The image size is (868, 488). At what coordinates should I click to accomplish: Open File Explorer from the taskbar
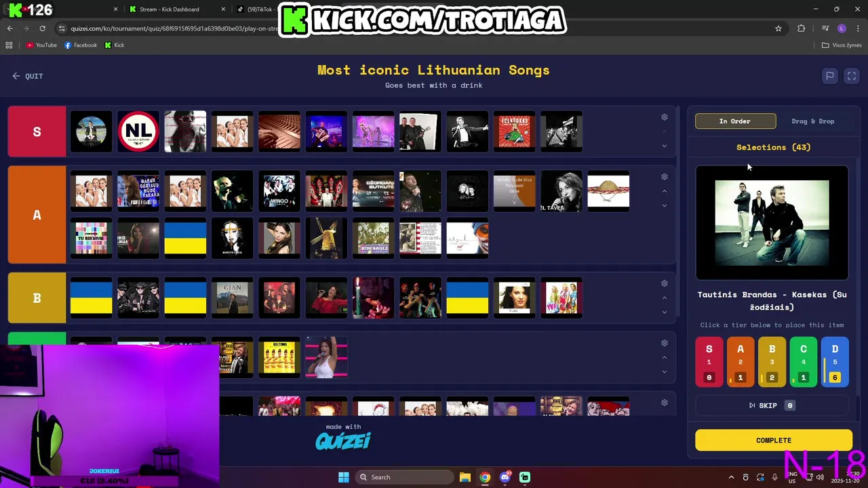(465, 477)
